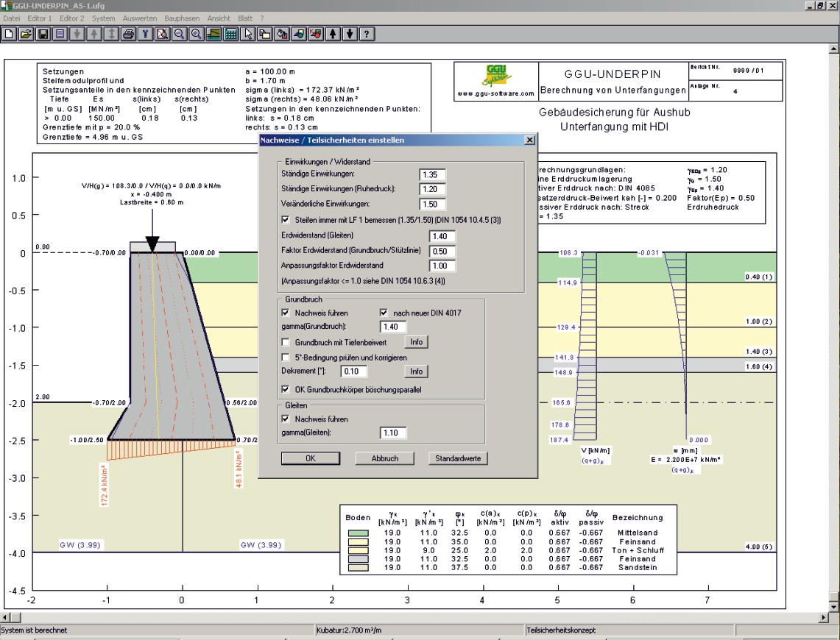Open the Editor 2 menu

(x=72, y=18)
